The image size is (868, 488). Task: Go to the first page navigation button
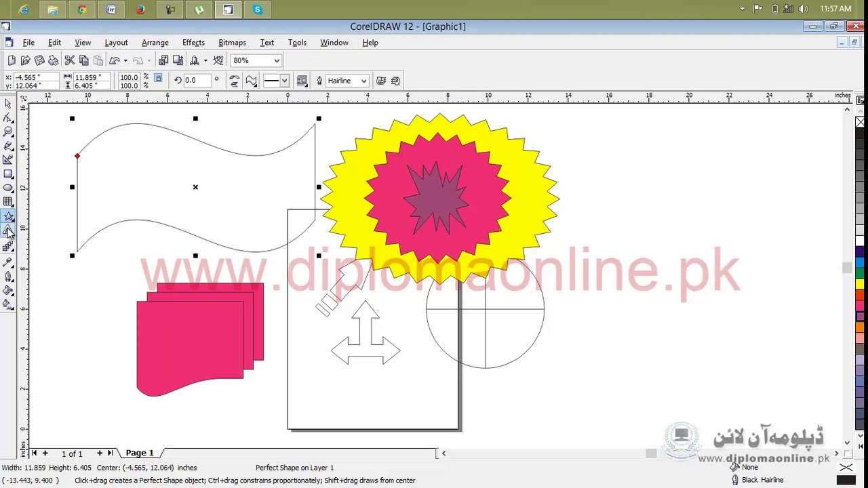(x=34, y=453)
